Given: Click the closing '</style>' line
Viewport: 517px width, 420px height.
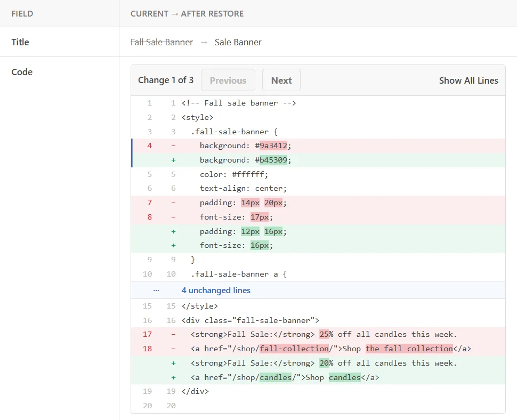Looking at the screenshot, I should click(x=318, y=306).
